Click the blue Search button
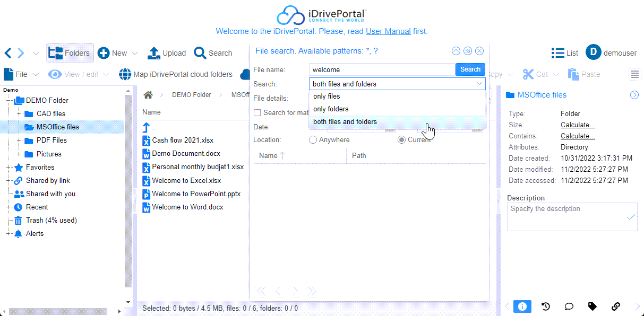Screen dimensions: 644x316 tap(470, 69)
